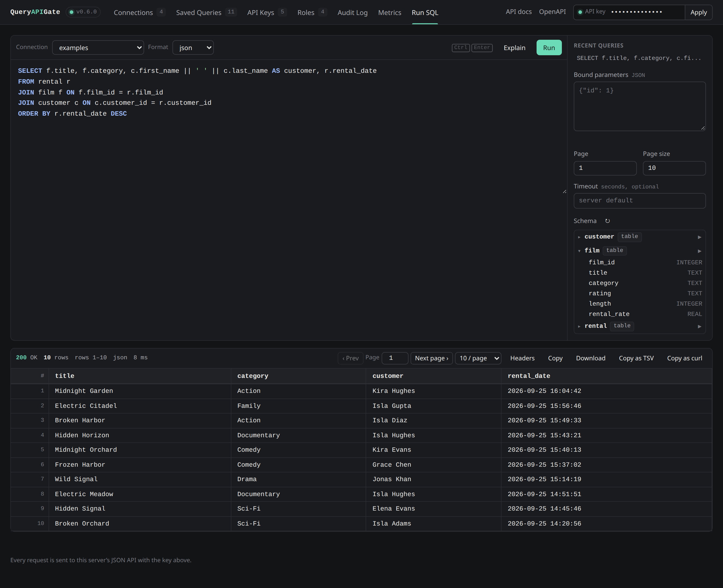Open the Metrics tab
The width and height of the screenshot is (723, 588).
[390, 13]
